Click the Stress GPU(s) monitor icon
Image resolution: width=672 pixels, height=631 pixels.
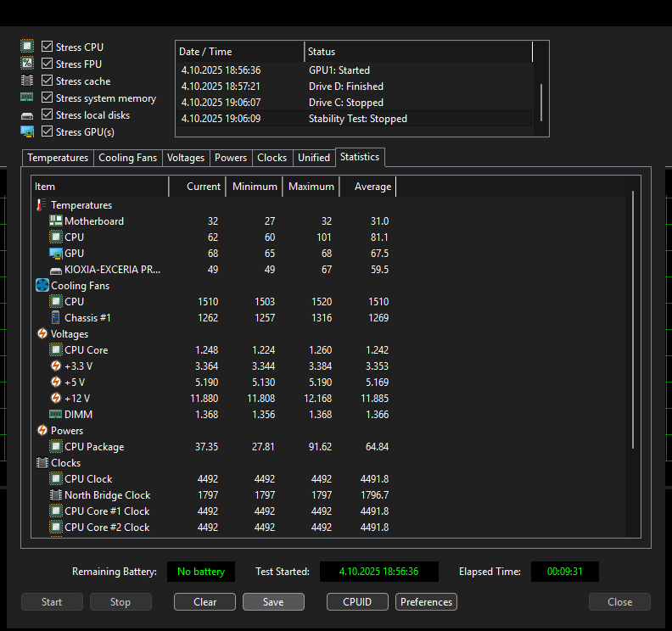pos(27,132)
